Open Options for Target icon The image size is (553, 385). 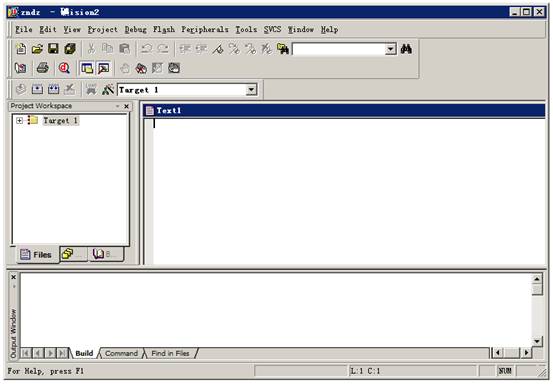[108, 90]
